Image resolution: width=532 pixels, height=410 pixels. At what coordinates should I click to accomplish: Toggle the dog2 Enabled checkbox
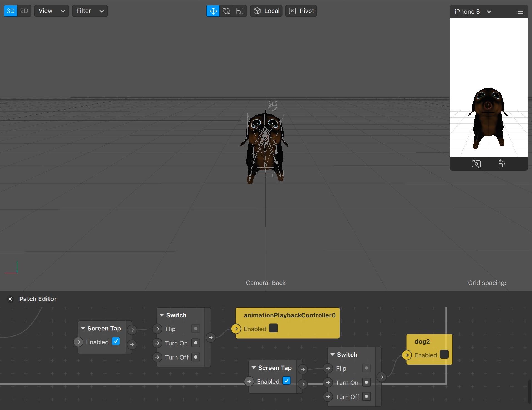(x=444, y=355)
